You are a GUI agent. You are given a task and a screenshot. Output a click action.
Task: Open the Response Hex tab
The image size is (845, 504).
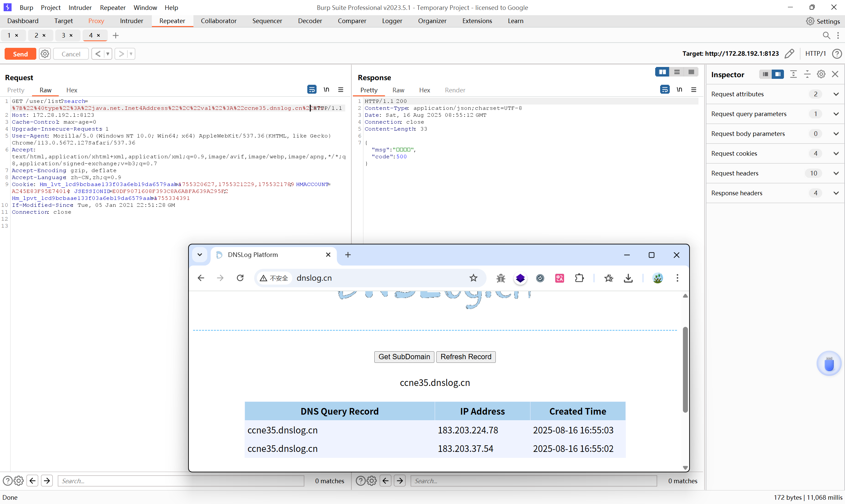click(x=424, y=90)
